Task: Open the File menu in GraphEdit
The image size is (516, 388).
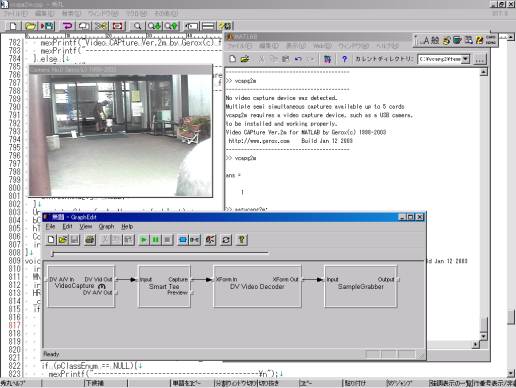Action: [x=50, y=227]
